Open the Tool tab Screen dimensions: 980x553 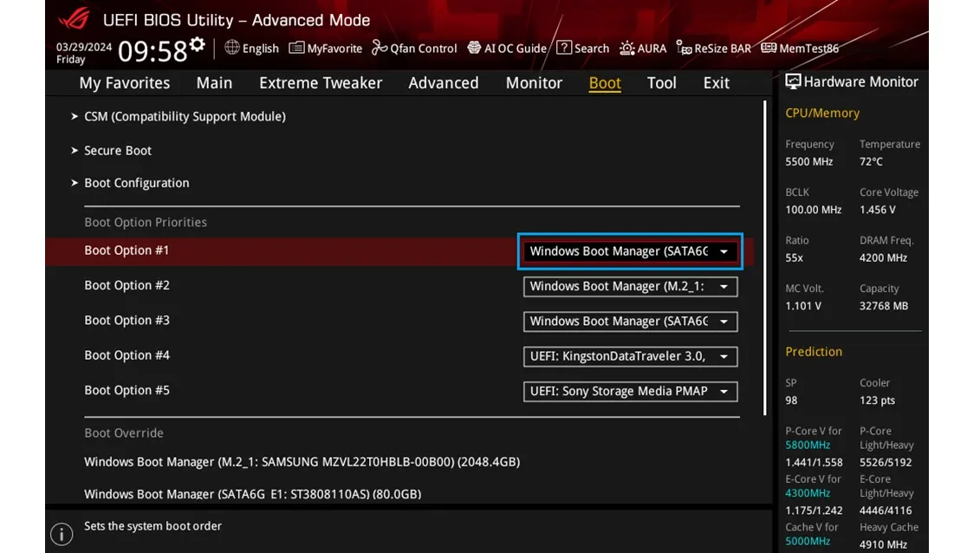(662, 83)
